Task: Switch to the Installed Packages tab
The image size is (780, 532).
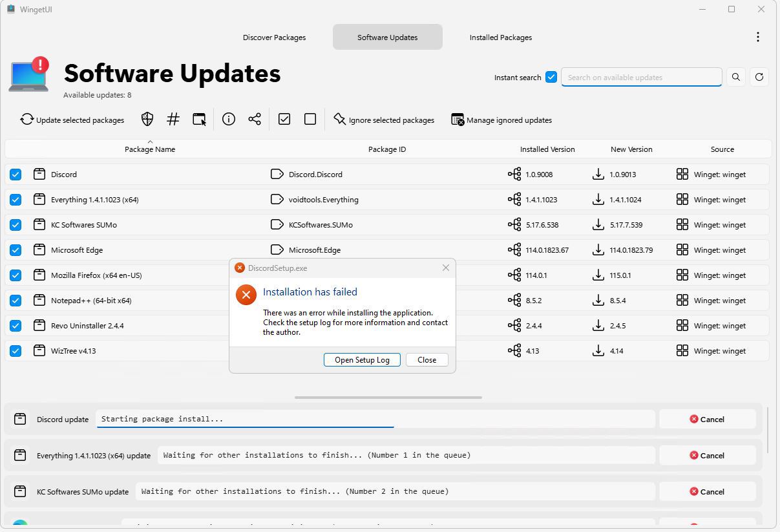Action: coord(500,37)
